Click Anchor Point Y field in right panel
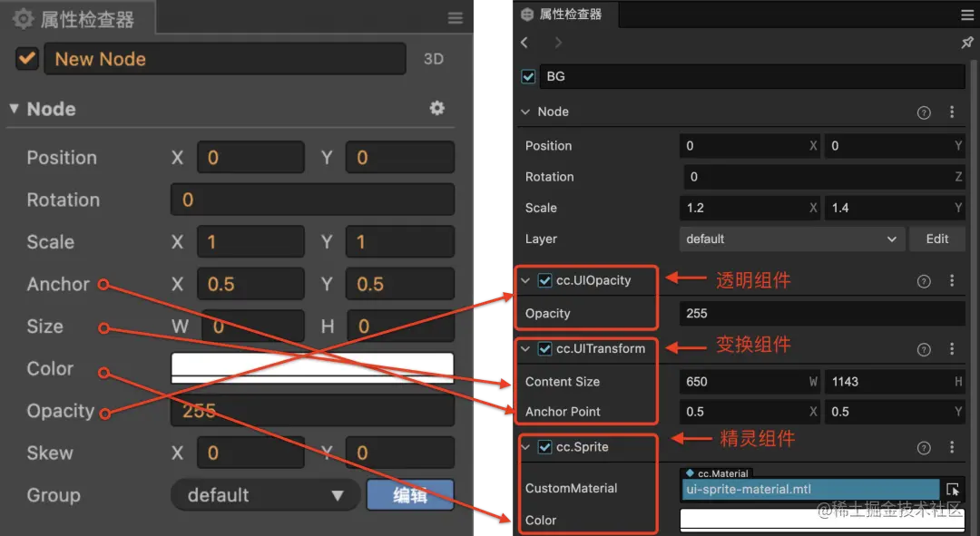Image resolution: width=980 pixels, height=536 pixels. (895, 412)
